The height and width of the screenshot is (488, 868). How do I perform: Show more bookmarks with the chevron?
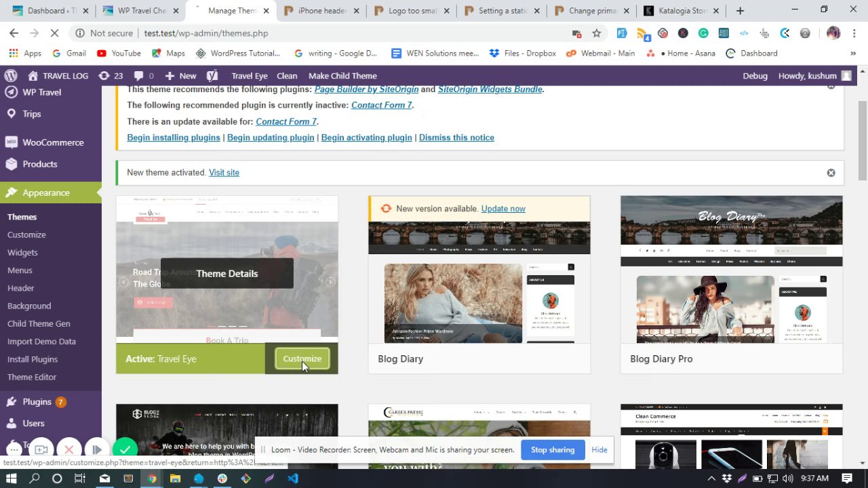[x=853, y=54]
